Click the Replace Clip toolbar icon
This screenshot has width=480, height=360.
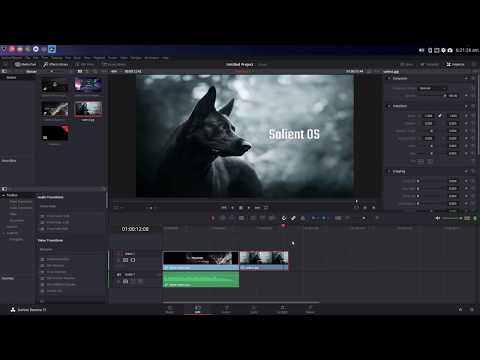pyautogui.click(x=272, y=218)
